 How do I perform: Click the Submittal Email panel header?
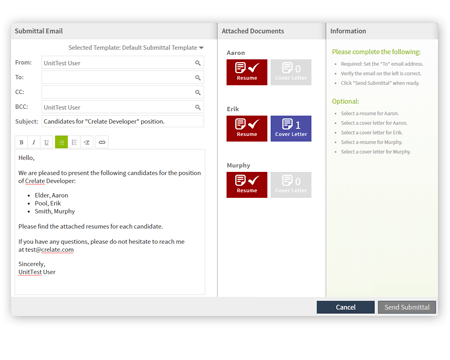point(39,31)
